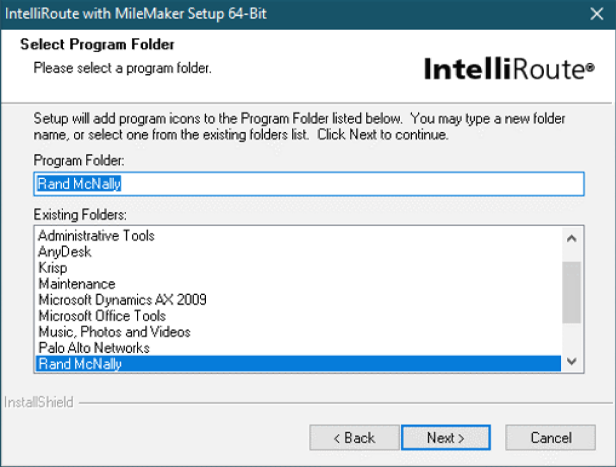Viewport: 616px width, 467px height.
Task: Select the highlighted Rand McNally folder
Action: [298, 364]
